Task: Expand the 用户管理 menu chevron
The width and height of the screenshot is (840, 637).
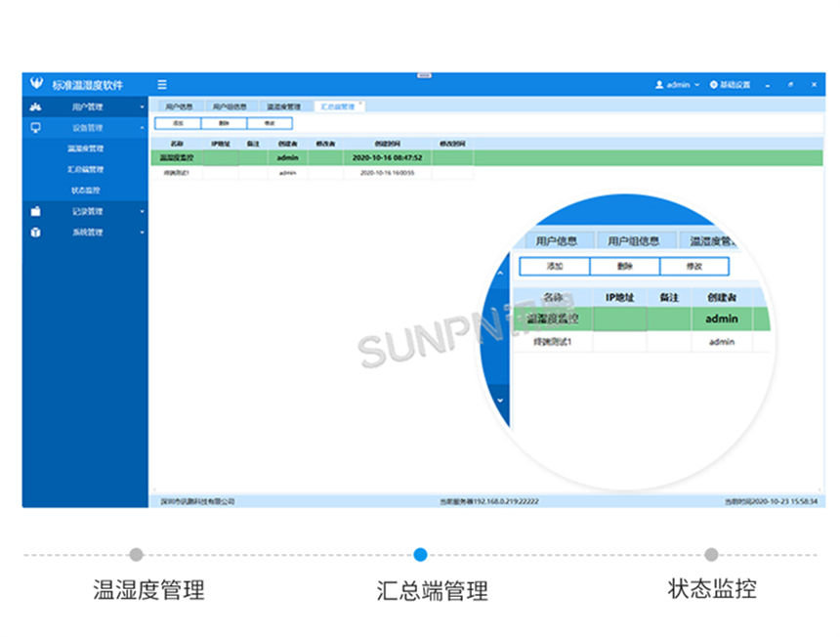Action: 141,105
